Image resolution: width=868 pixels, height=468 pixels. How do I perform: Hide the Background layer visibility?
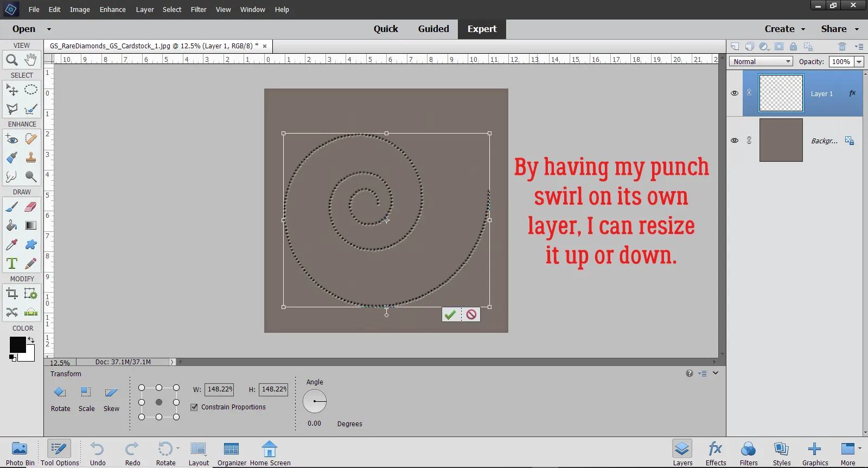coord(735,141)
